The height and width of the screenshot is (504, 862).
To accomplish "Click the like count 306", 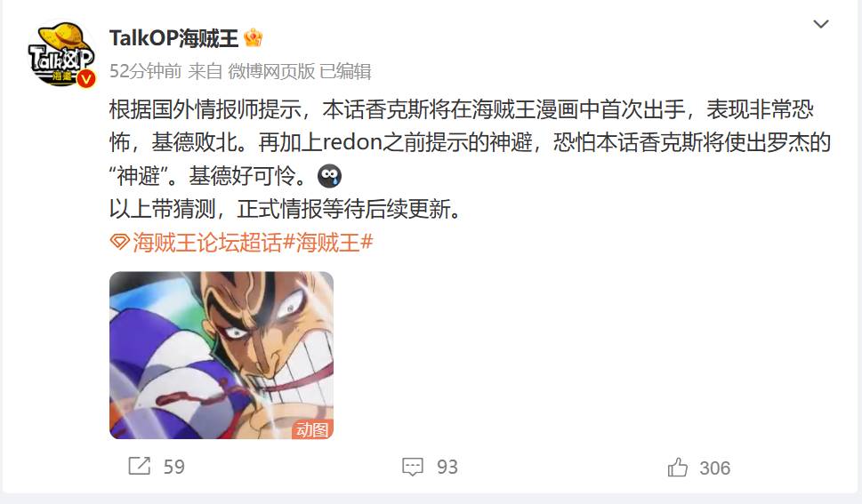I will click(714, 468).
